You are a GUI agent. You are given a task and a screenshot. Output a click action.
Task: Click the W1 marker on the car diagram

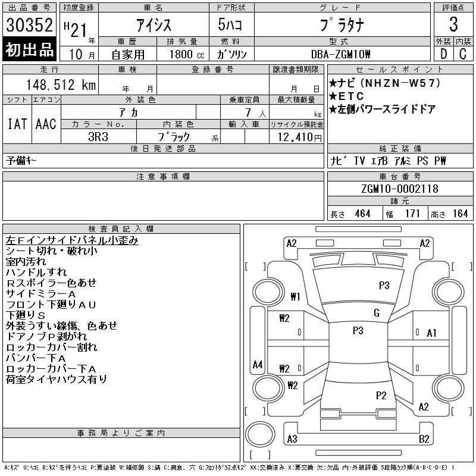[x=295, y=296]
